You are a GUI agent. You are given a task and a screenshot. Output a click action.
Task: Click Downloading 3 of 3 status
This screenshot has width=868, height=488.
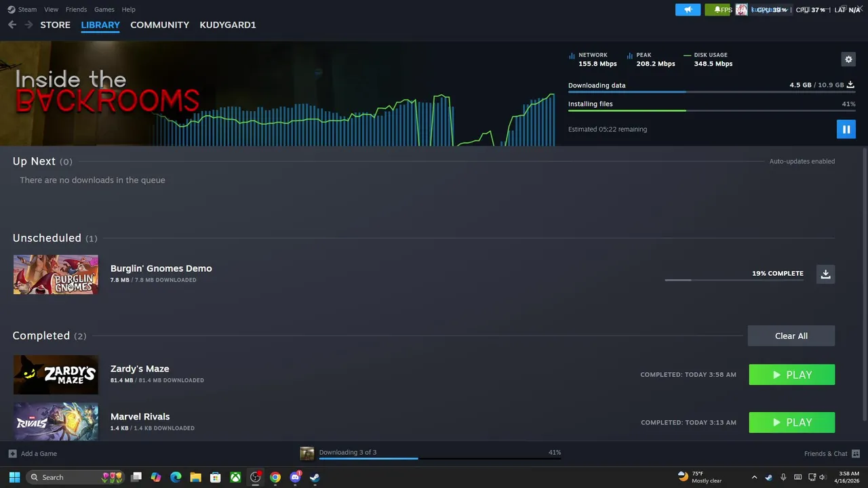coord(347,452)
